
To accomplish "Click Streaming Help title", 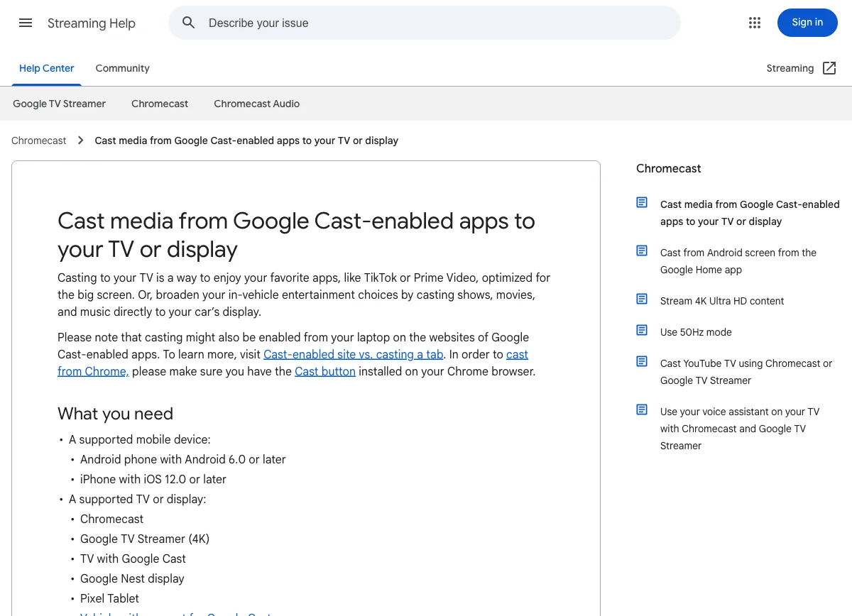I will coord(92,23).
